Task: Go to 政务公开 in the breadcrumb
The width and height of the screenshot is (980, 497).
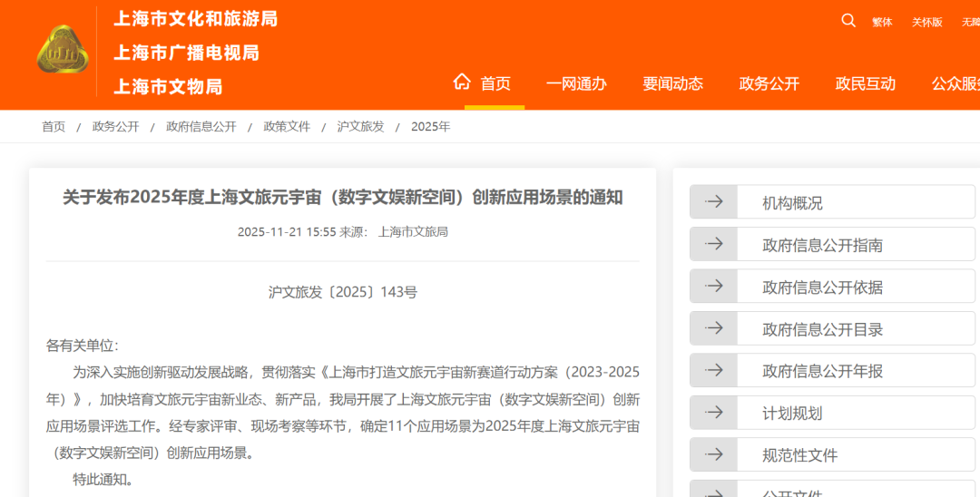Action: (x=115, y=127)
